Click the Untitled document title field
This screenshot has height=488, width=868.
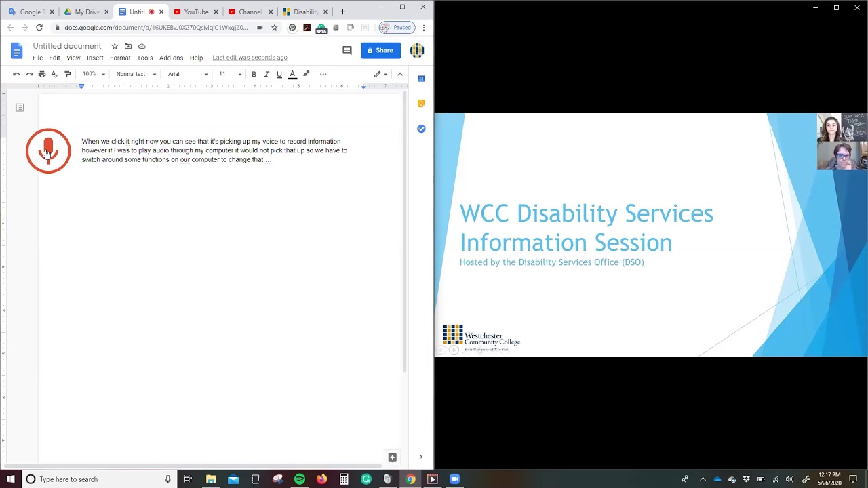click(x=67, y=46)
